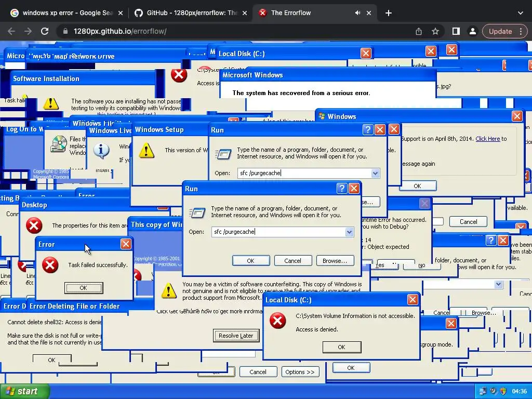Click the Open text field in front Run dialog

(282, 232)
